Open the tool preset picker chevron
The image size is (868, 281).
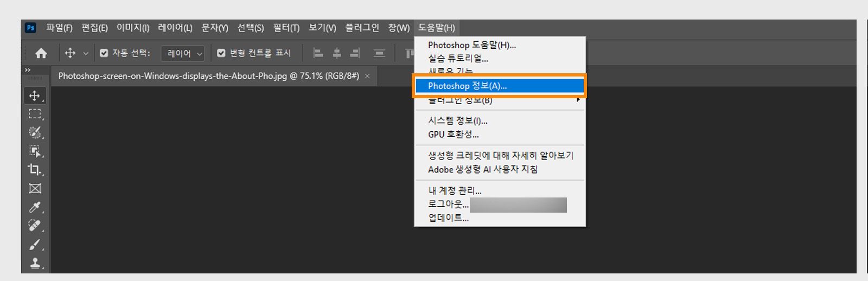pyautogui.click(x=86, y=53)
